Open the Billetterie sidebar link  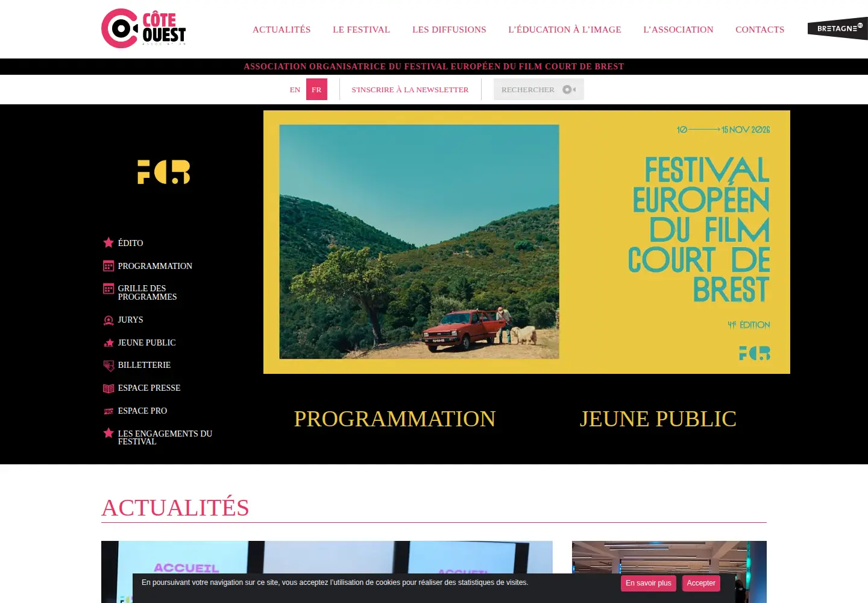coord(145,365)
